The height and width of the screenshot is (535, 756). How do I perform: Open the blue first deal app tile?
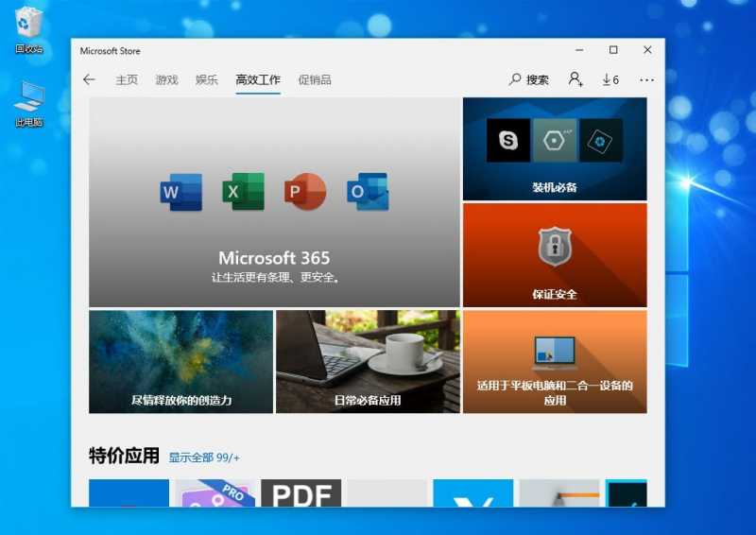pyautogui.click(x=129, y=493)
